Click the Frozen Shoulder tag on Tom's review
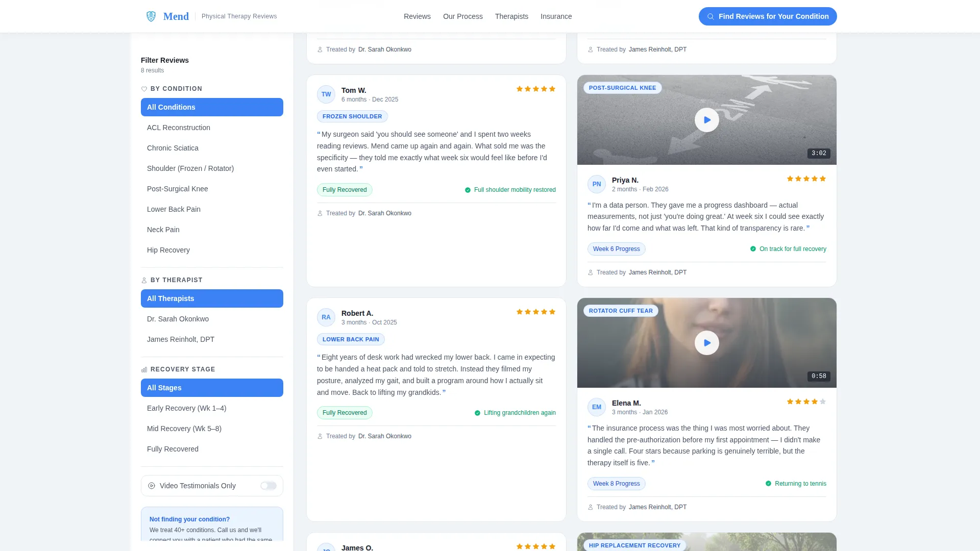This screenshot has height=551, width=980. [352, 116]
